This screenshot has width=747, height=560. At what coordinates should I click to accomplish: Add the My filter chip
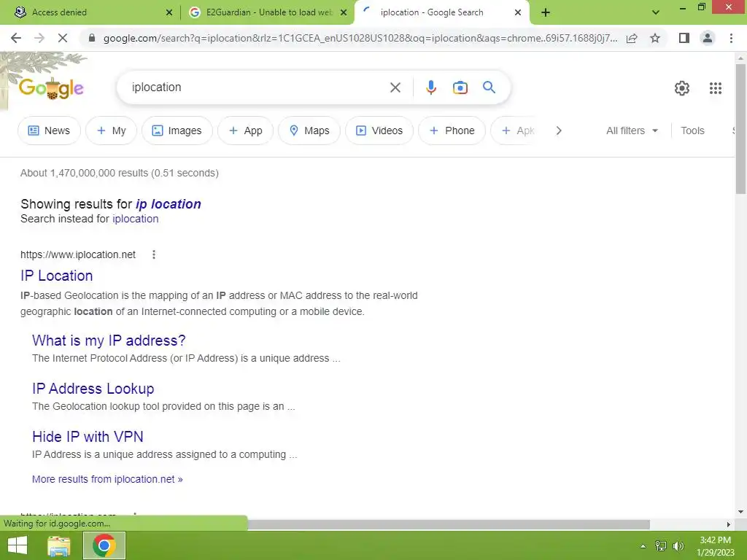[111, 131]
